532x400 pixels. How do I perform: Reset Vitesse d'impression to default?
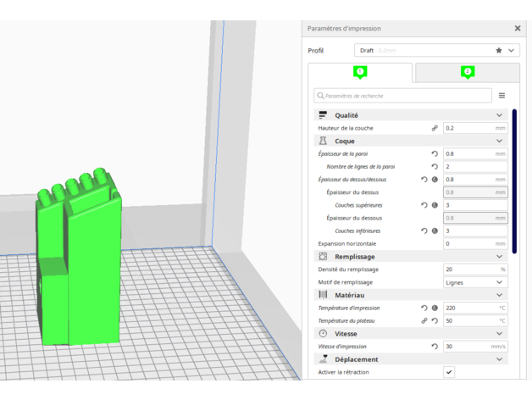435,347
